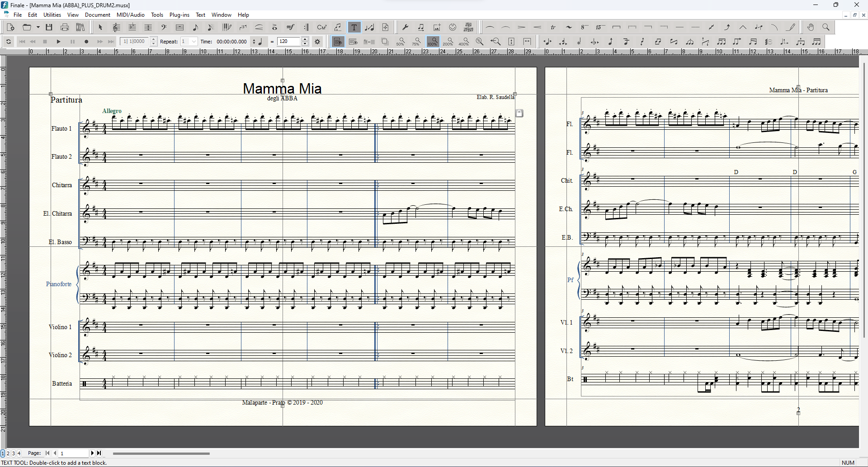Select the Clef tool
The width and height of the screenshot is (868, 467).
coord(164,28)
